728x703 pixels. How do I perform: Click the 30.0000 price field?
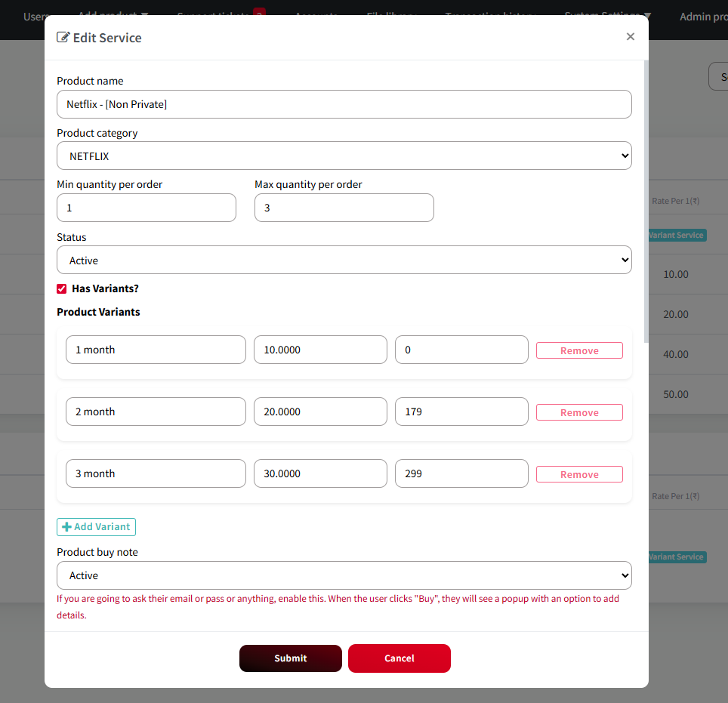320,473
